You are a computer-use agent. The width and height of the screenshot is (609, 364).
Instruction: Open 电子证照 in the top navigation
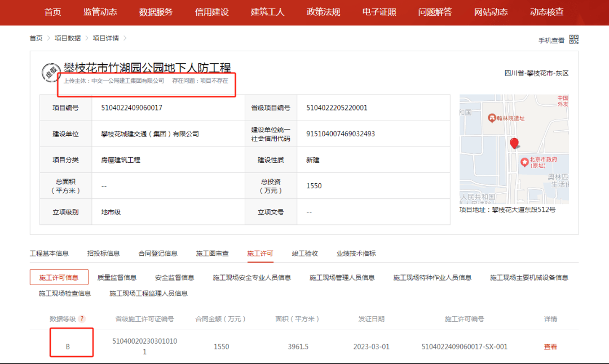tap(379, 12)
